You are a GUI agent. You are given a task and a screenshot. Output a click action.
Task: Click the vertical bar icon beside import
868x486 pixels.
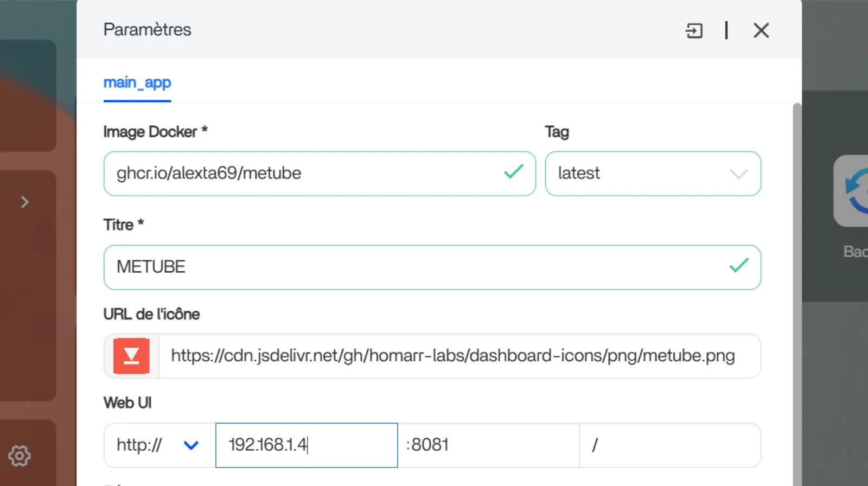(x=726, y=30)
